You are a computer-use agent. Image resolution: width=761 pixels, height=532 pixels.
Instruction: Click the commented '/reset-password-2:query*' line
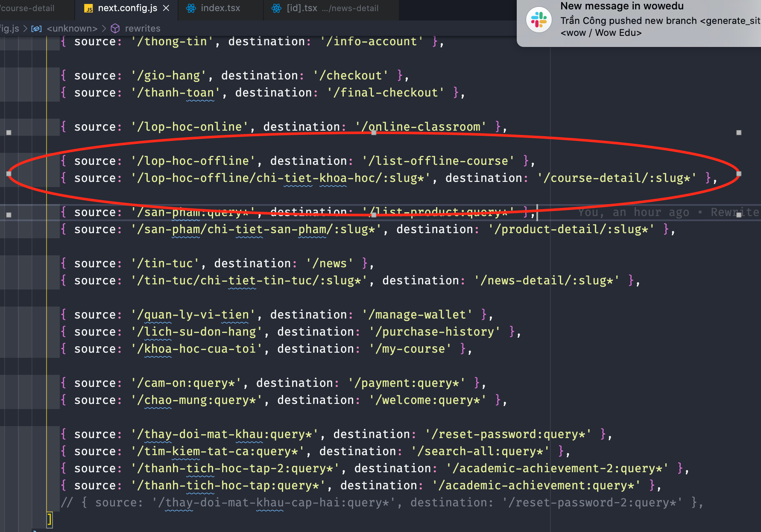[381, 503]
